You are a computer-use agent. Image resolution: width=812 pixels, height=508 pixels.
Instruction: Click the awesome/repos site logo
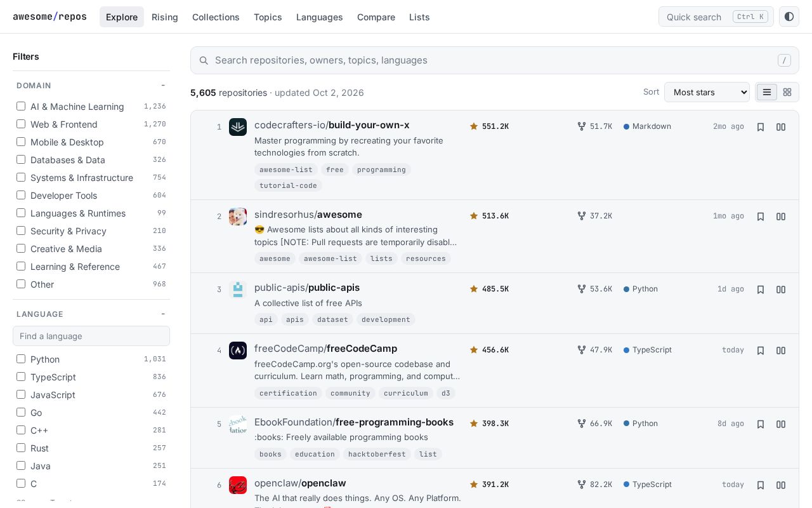click(x=49, y=17)
